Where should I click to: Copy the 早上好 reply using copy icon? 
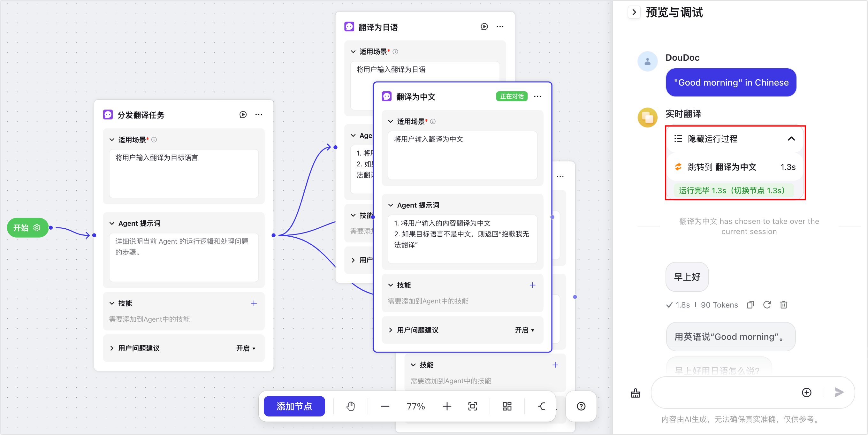tap(750, 305)
